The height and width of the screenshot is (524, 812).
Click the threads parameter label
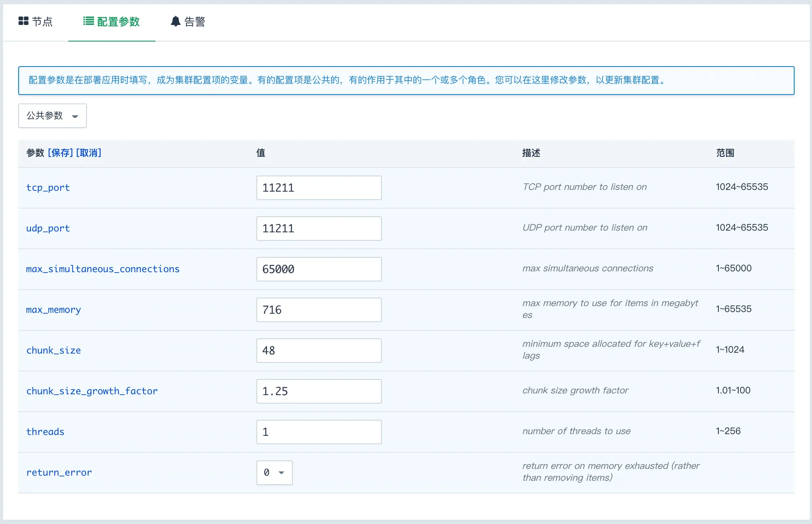point(45,432)
